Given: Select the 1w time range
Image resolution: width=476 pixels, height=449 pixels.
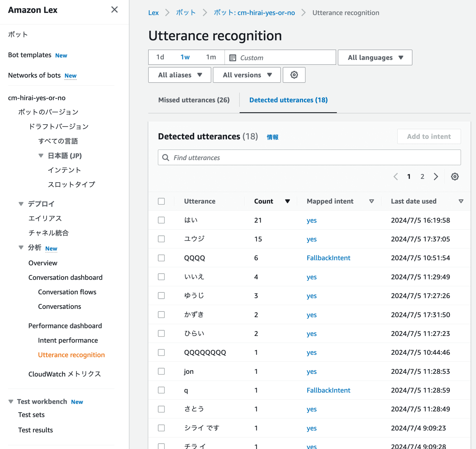Looking at the screenshot, I should (185, 57).
